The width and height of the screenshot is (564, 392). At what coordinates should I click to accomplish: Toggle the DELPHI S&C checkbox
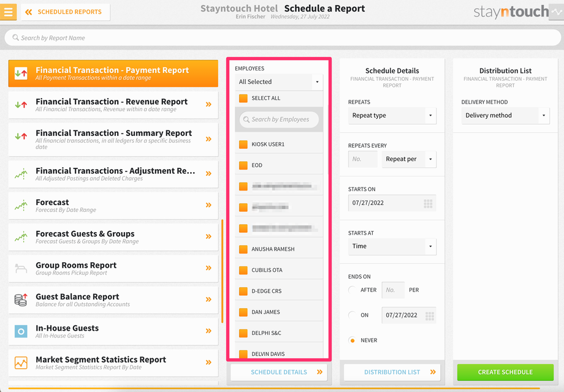pos(243,333)
